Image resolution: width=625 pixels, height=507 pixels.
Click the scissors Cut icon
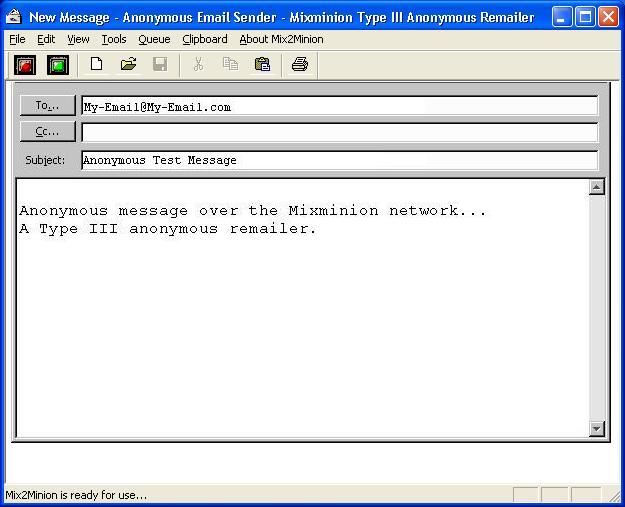pos(198,64)
